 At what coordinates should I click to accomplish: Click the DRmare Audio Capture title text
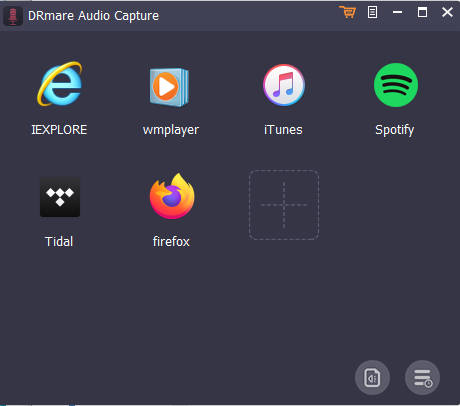point(93,16)
